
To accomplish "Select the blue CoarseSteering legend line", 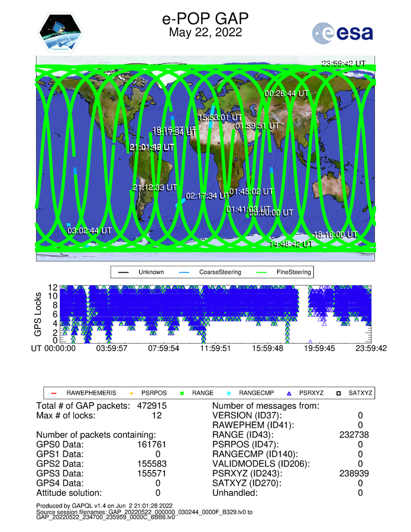I will click(x=184, y=272).
